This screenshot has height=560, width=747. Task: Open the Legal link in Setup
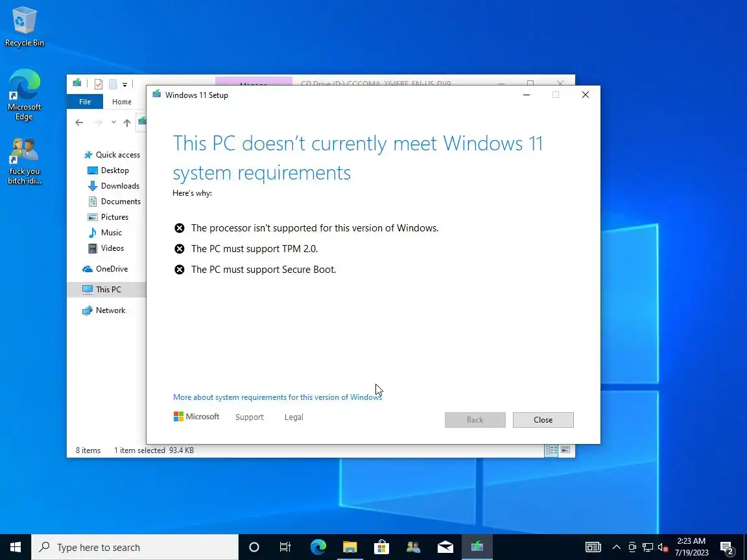coord(294,417)
